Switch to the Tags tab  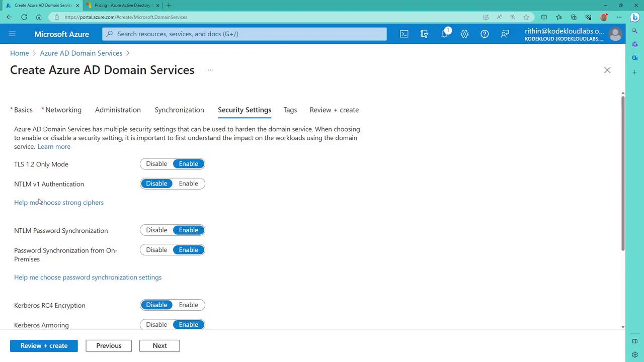pos(290,110)
